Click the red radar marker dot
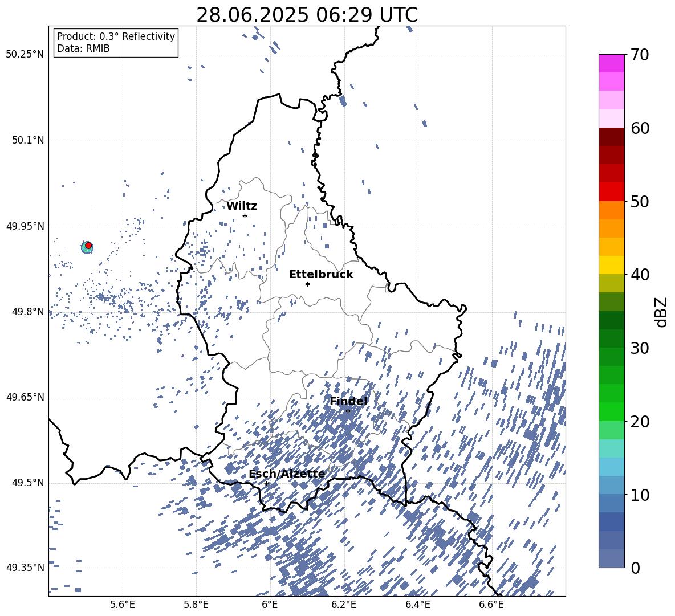This screenshot has width=675, height=616. (88, 246)
